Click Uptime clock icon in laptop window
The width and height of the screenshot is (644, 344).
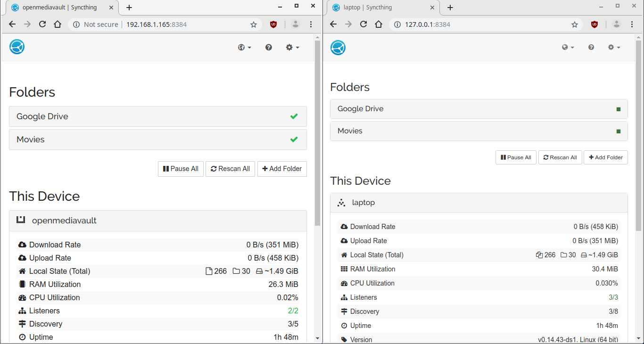pos(344,326)
